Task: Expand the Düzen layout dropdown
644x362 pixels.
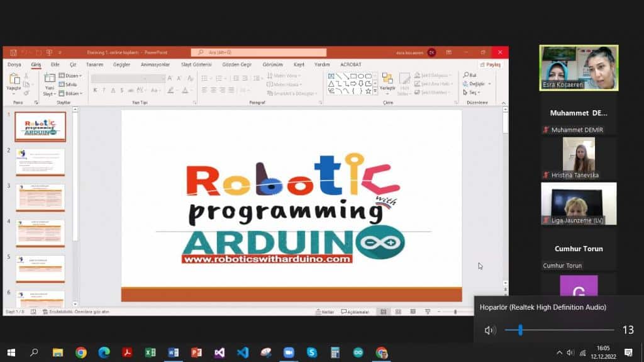Action: click(x=71, y=76)
